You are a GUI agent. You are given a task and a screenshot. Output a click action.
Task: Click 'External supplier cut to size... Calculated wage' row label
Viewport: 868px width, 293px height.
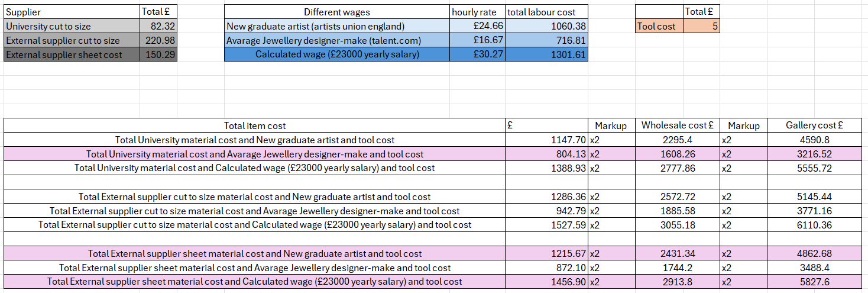255,225
